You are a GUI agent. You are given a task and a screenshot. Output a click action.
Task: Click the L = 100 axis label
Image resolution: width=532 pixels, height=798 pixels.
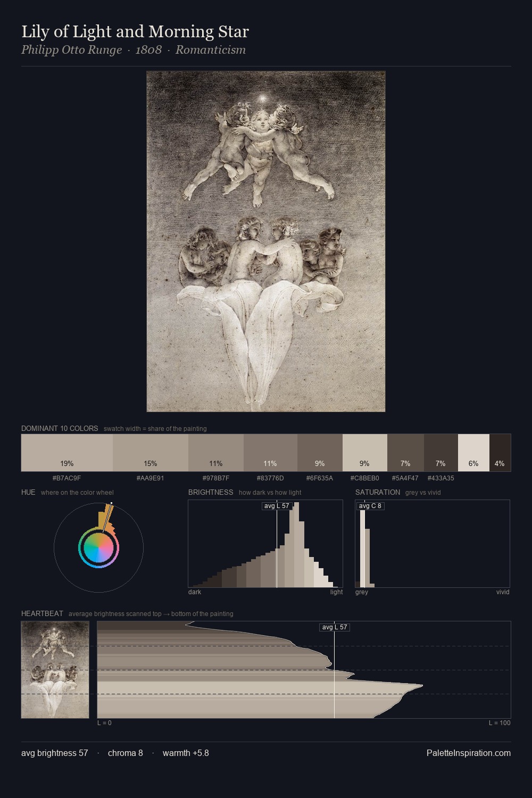pos(500,723)
